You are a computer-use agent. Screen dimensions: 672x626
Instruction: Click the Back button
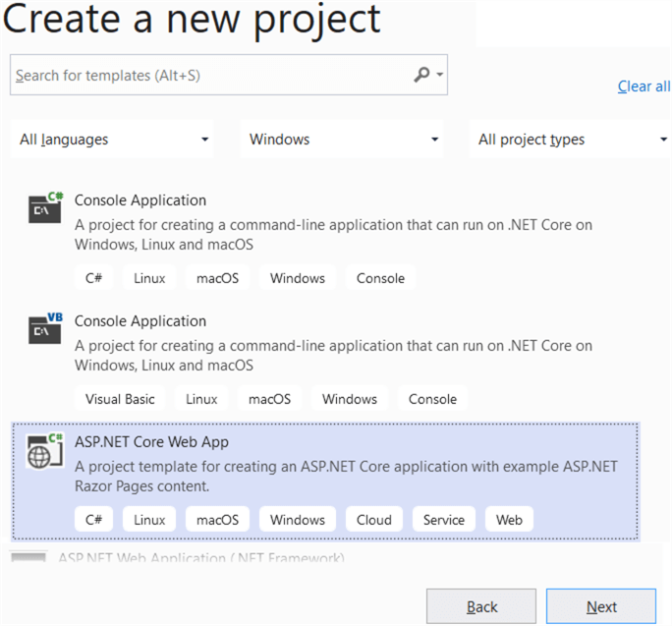[481, 606]
